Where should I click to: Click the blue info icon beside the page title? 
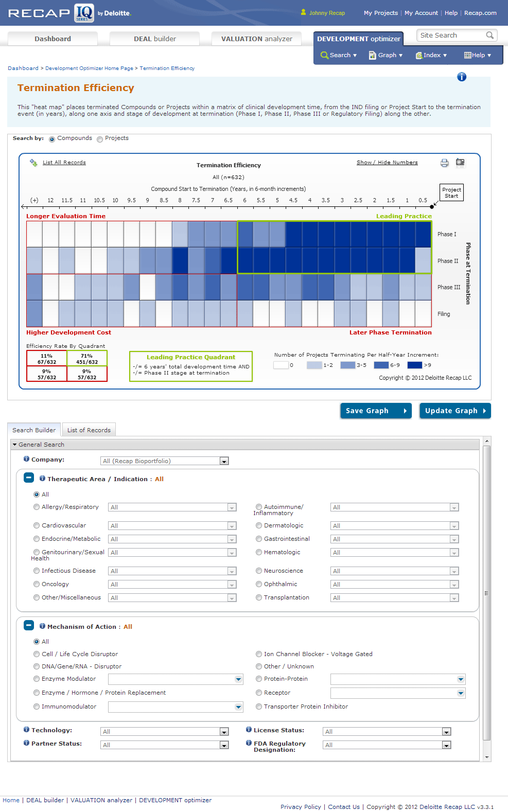pyautogui.click(x=462, y=77)
